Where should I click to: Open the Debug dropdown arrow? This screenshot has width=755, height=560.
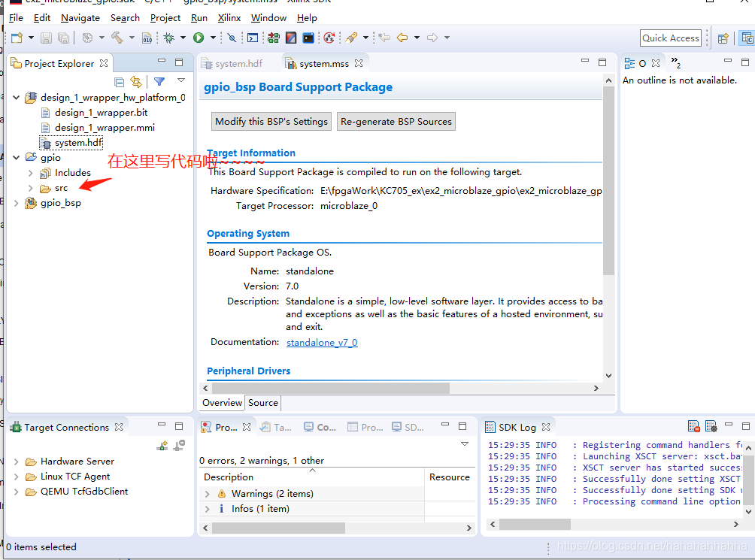[x=183, y=38]
